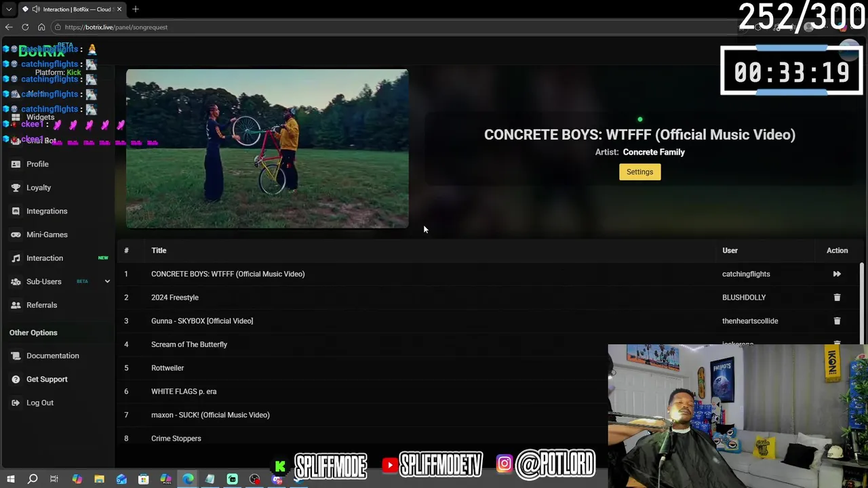Open Microsoft Store from taskbar
The width and height of the screenshot is (868, 488).
tap(144, 479)
